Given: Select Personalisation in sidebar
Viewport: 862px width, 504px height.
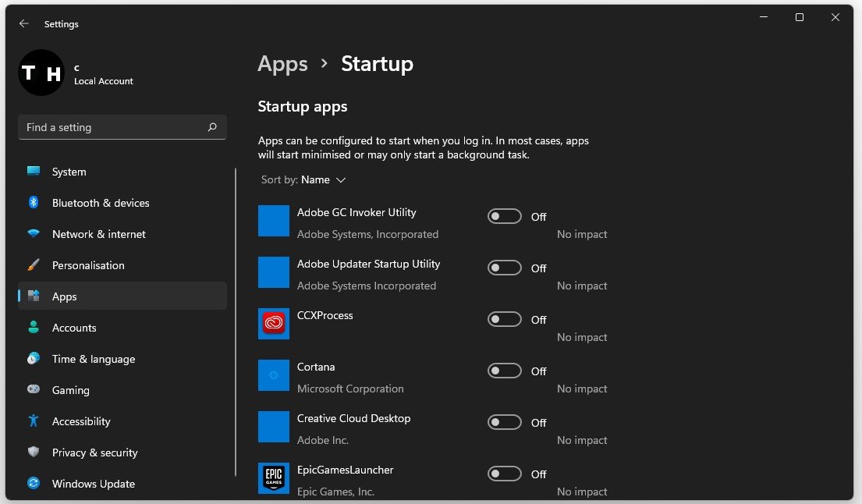Looking at the screenshot, I should coord(122,265).
